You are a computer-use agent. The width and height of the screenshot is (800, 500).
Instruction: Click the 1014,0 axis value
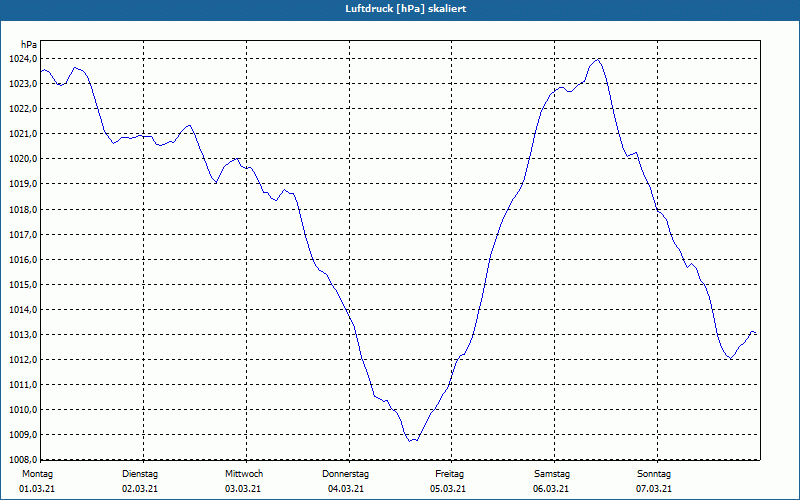[x=23, y=310]
